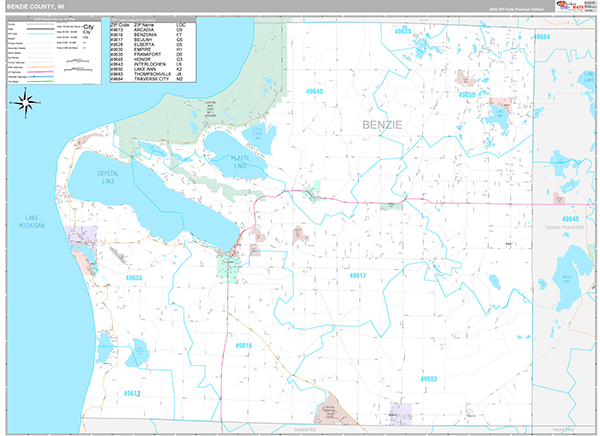
Task: Select the HONOR row in ZIP index
Action: tap(148, 59)
